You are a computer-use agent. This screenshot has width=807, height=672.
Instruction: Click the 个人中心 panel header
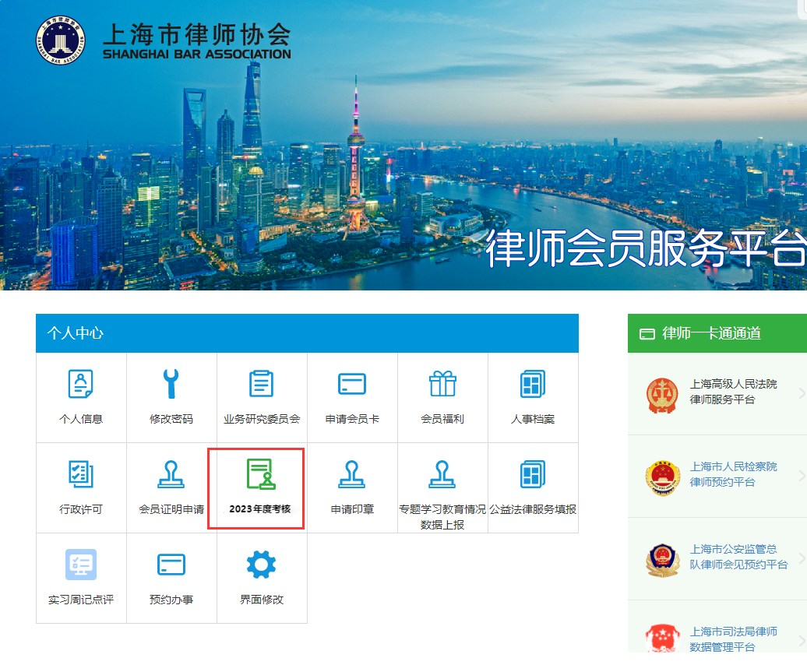[307, 333]
